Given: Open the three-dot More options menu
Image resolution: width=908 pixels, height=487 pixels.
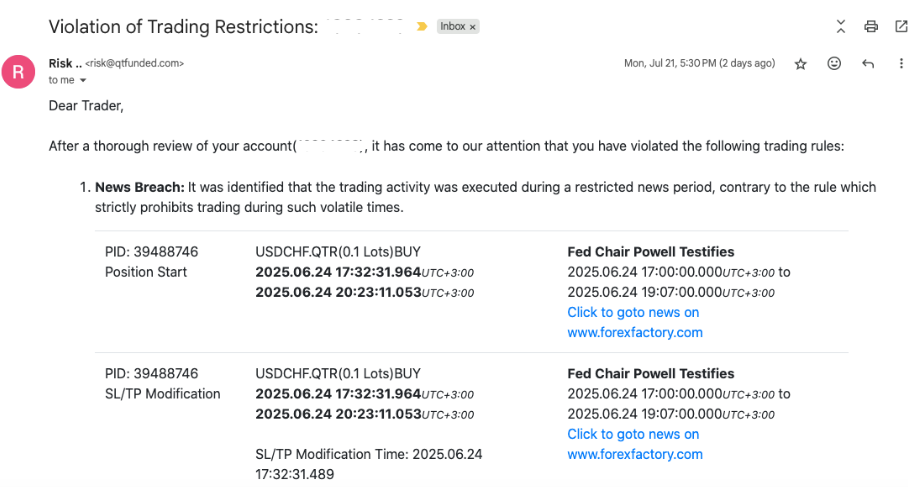Looking at the screenshot, I should pyautogui.click(x=900, y=64).
